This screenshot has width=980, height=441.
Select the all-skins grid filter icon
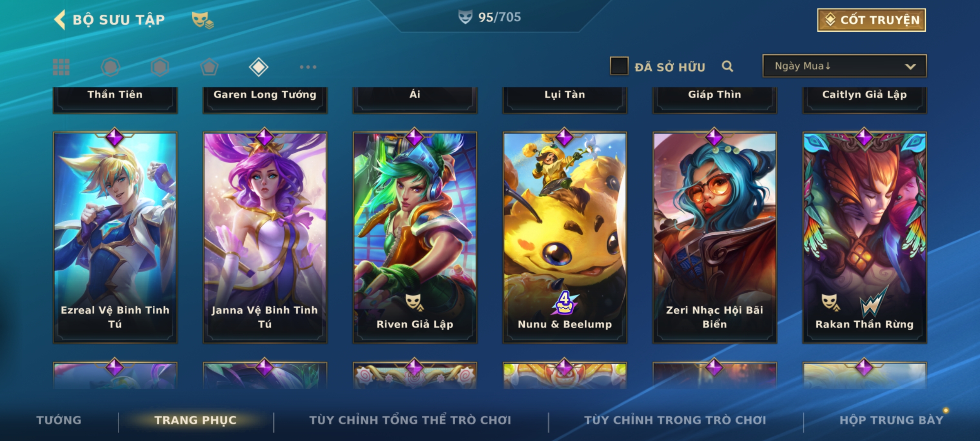[x=61, y=67]
